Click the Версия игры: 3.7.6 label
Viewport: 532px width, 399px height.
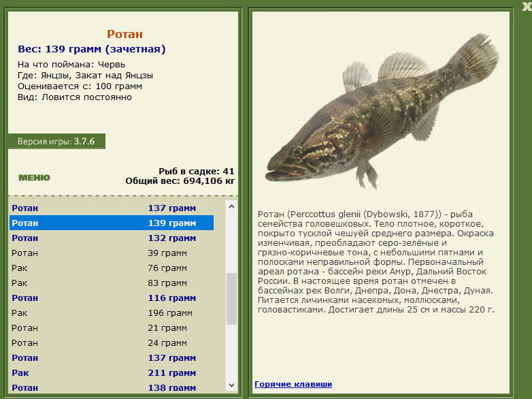click(56, 141)
